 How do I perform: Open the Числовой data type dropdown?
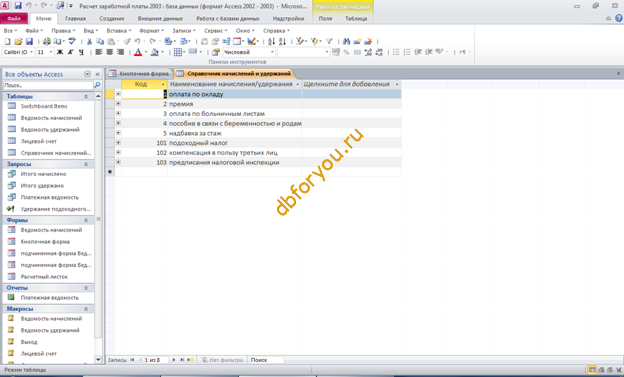[x=272, y=52]
